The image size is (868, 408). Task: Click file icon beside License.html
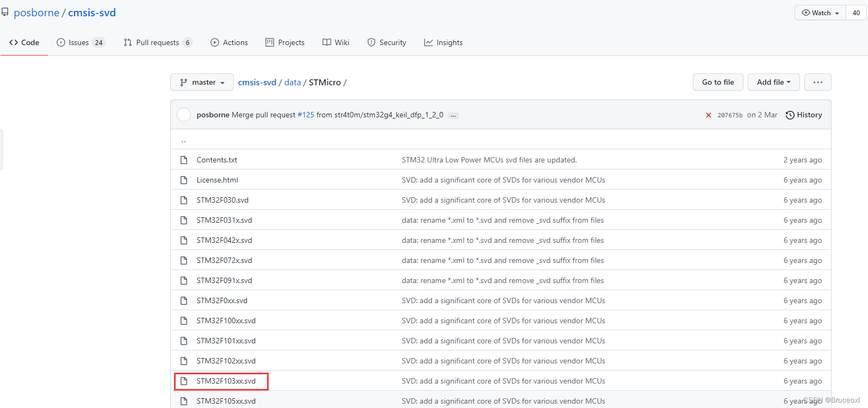pyautogui.click(x=184, y=180)
